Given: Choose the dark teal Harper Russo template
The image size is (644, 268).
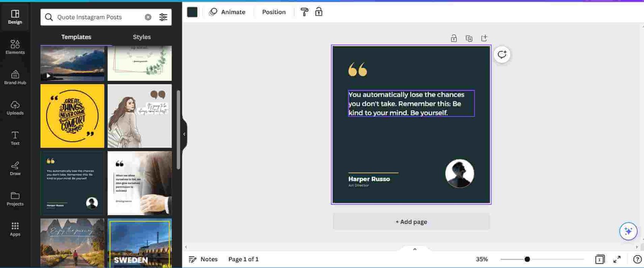Looking at the screenshot, I should (72, 183).
